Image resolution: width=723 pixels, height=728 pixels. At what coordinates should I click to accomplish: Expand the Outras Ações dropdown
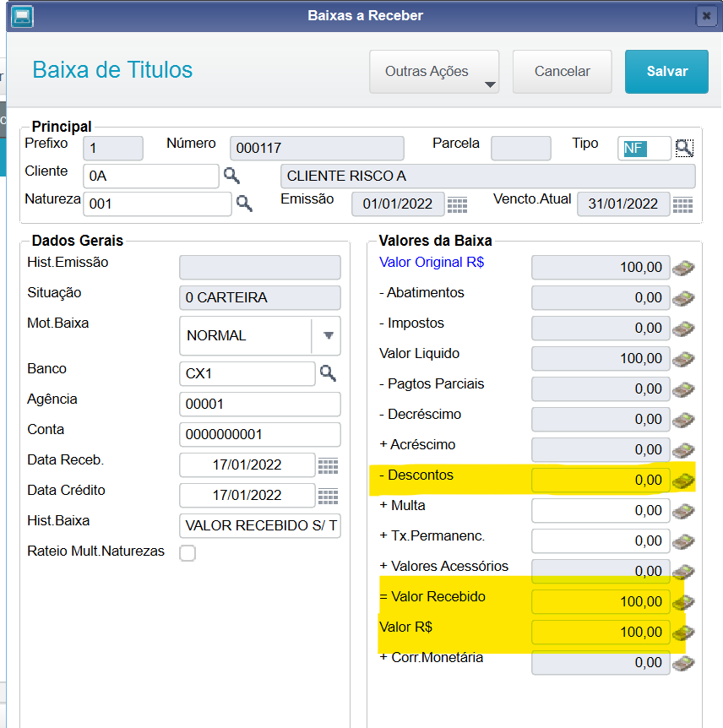click(434, 72)
